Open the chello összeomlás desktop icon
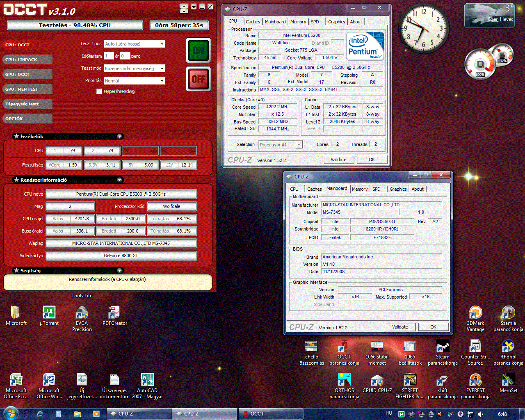 point(311,352)
